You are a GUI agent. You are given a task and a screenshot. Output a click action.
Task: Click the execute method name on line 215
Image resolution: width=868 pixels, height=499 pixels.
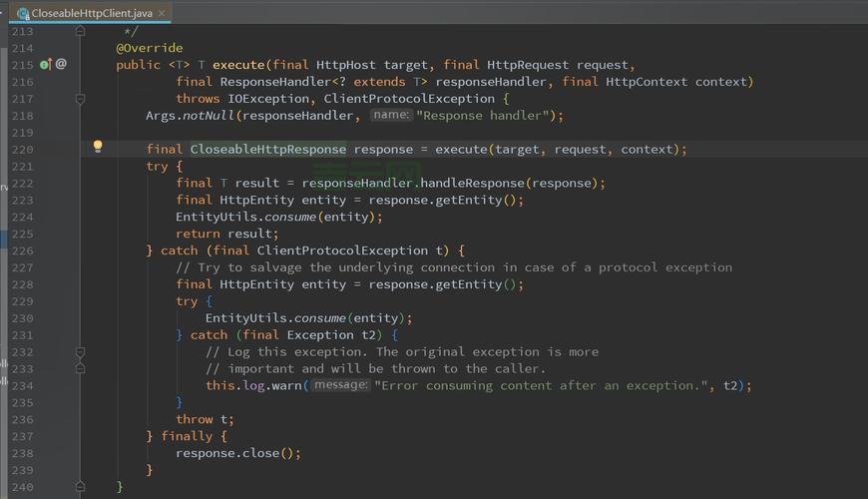coord(238,65)
